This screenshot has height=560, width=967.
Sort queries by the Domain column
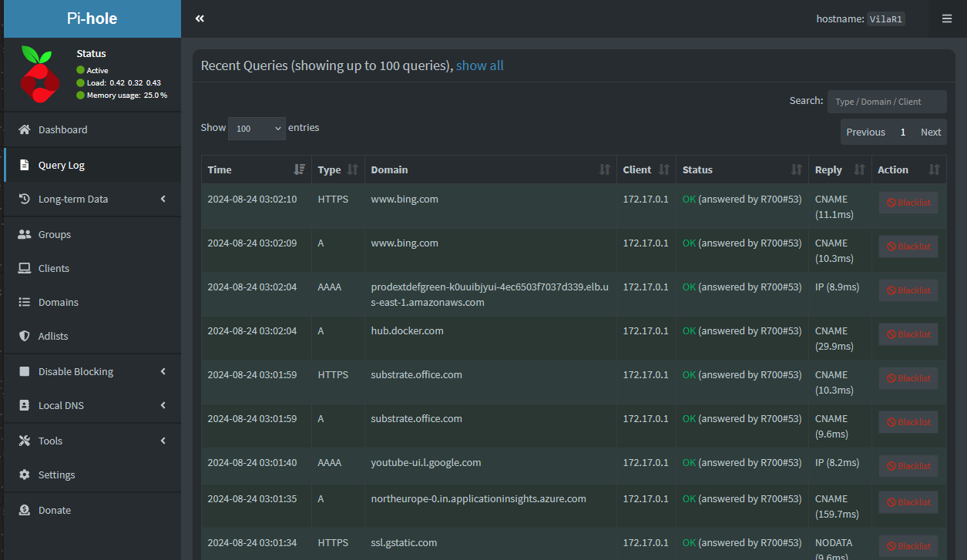pyautogui.click(x=389, y=169)
